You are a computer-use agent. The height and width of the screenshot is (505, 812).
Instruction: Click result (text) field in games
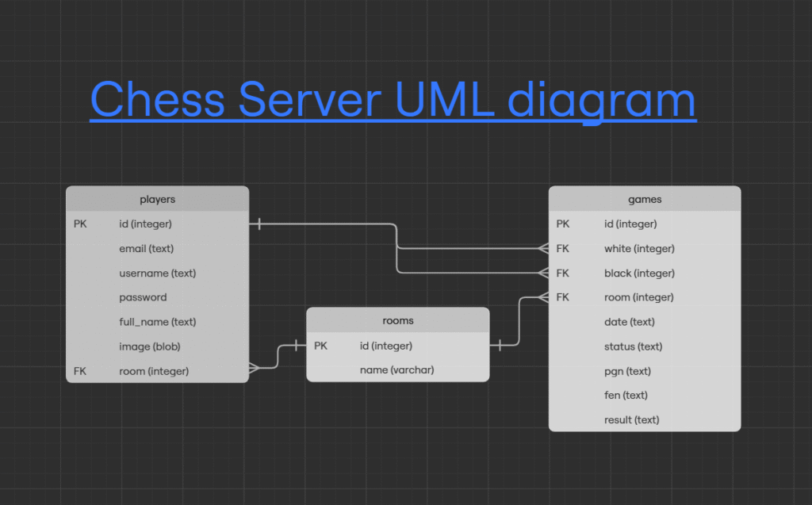(631, 419)
